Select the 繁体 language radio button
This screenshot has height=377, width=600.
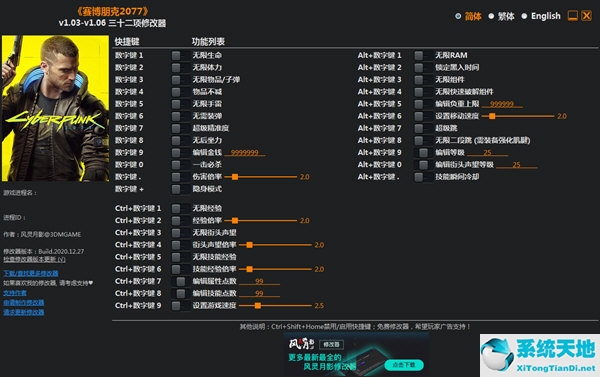[491, 16]
